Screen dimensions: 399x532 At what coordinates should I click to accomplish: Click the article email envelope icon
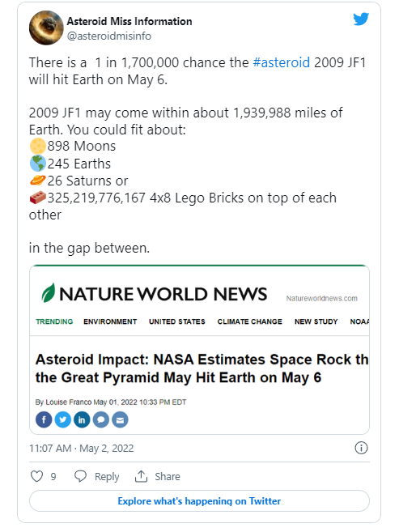[120, 419]
